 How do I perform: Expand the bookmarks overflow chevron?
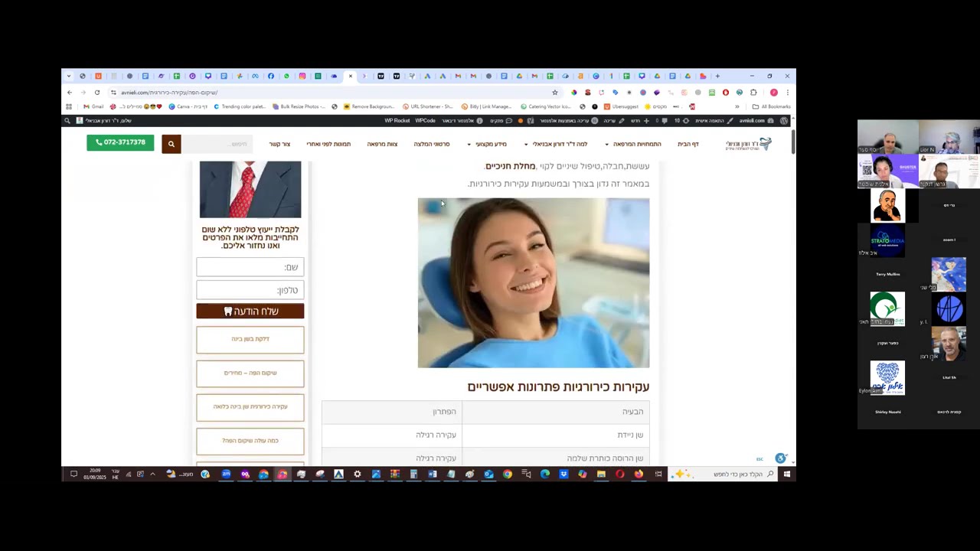pos(737,106)
